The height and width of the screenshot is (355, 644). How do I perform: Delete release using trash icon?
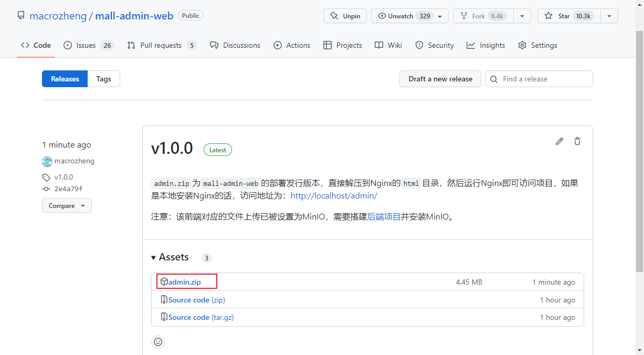[577, 141]
